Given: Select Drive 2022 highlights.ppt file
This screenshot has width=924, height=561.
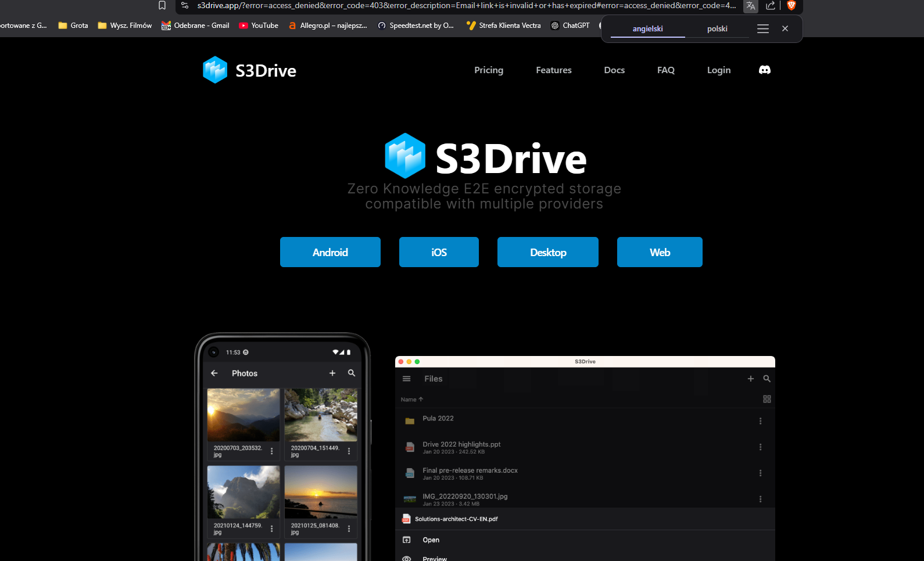Looking at the screenshot, I should [x=585, y=447].
